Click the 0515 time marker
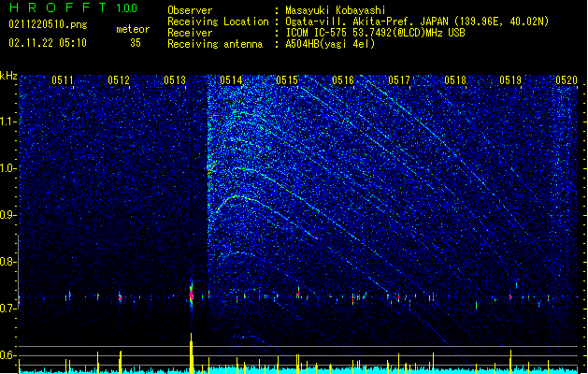 tap(287, 80)
